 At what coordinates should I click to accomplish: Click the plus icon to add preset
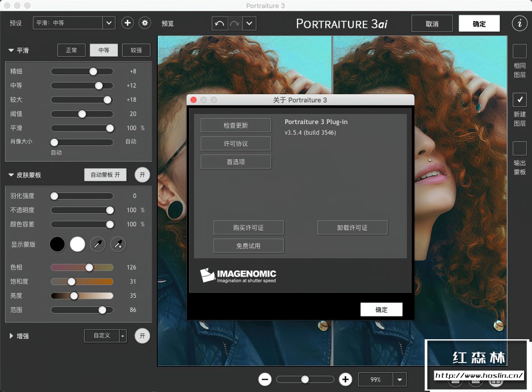[128, 23]
